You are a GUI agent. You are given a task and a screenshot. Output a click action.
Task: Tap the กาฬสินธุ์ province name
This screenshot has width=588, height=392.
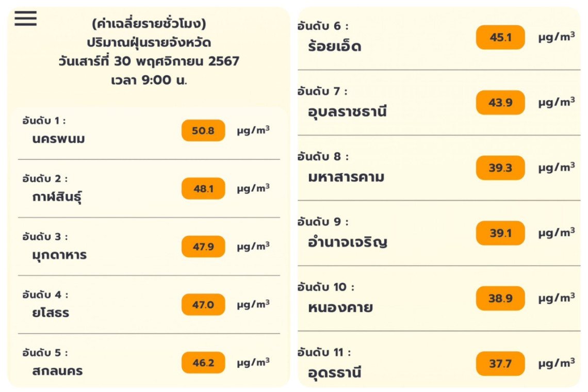click(57, 197)
